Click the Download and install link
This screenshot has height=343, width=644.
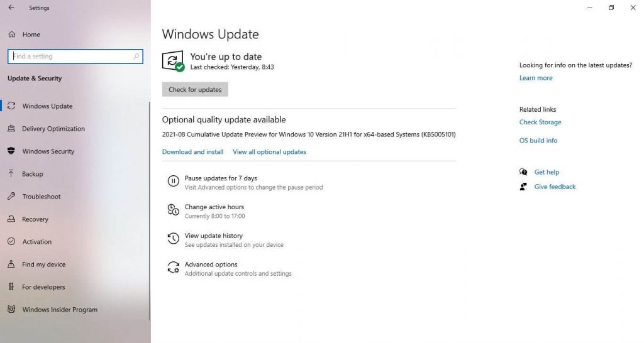coord(192,152)
